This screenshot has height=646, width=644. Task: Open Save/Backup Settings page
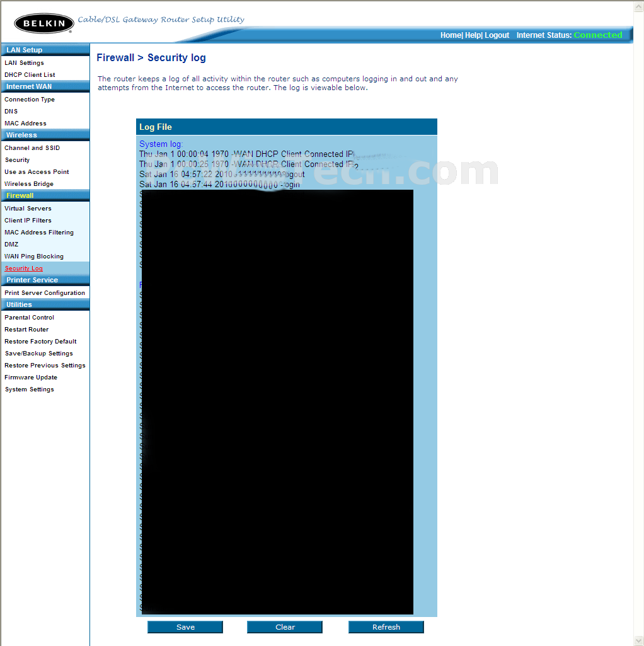(38, 354)
